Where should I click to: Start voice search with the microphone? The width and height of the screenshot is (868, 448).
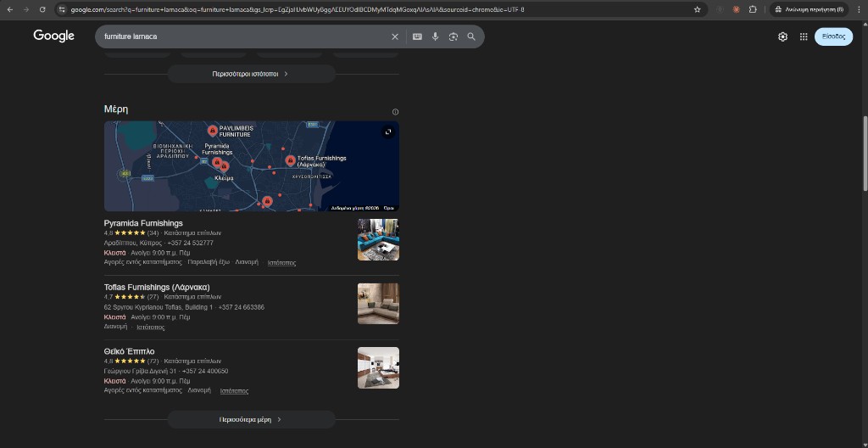(435, 36)
